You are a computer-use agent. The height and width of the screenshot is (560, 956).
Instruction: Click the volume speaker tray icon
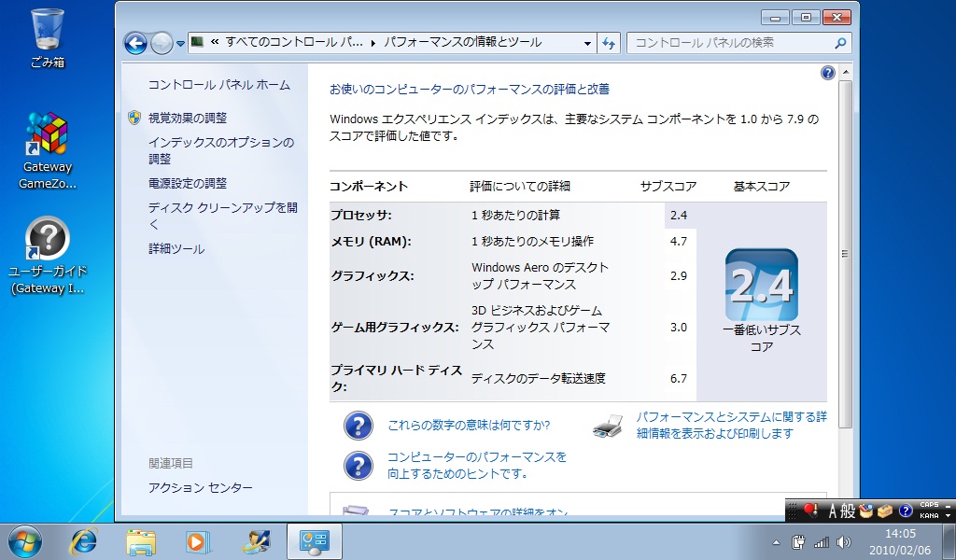(844, 541)
